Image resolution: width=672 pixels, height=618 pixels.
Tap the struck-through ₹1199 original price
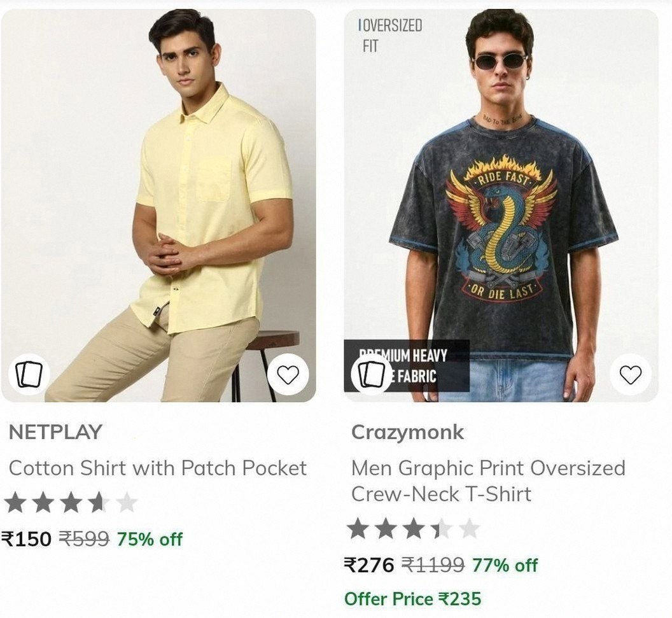click(433, 565)
